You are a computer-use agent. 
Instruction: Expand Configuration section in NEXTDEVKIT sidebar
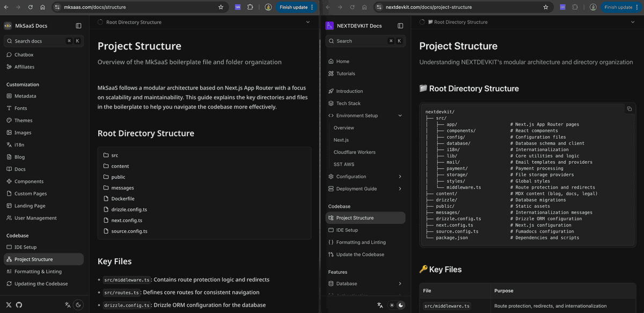point(400,177)
